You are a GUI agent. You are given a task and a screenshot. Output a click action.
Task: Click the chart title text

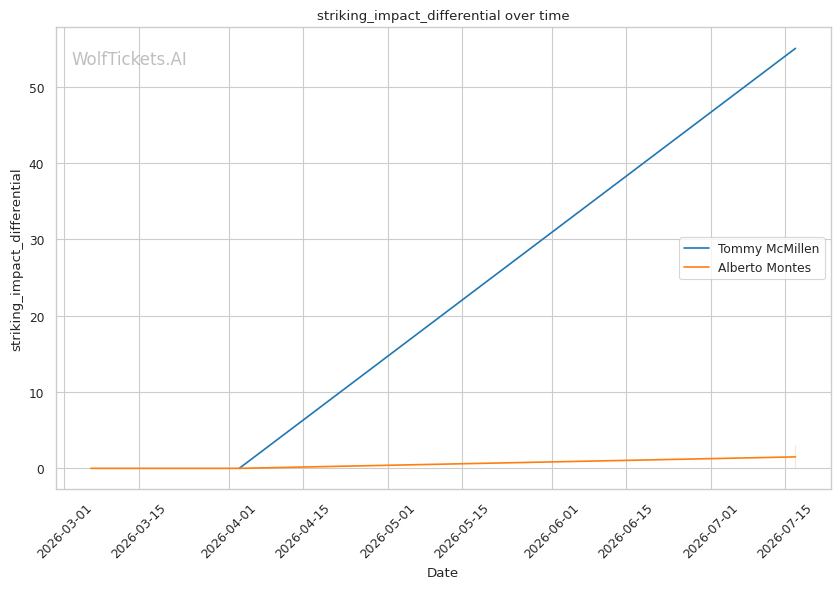[x=443, y=16]
